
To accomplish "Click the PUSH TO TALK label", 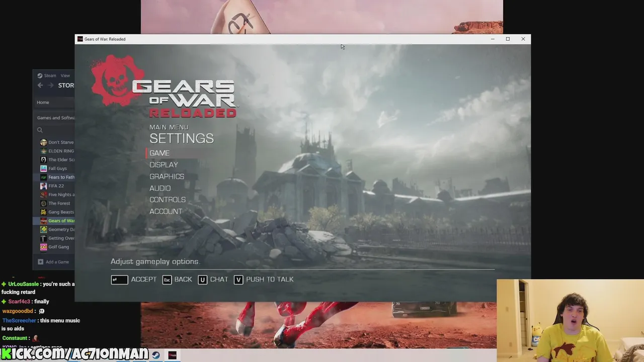I will (270, 280).
